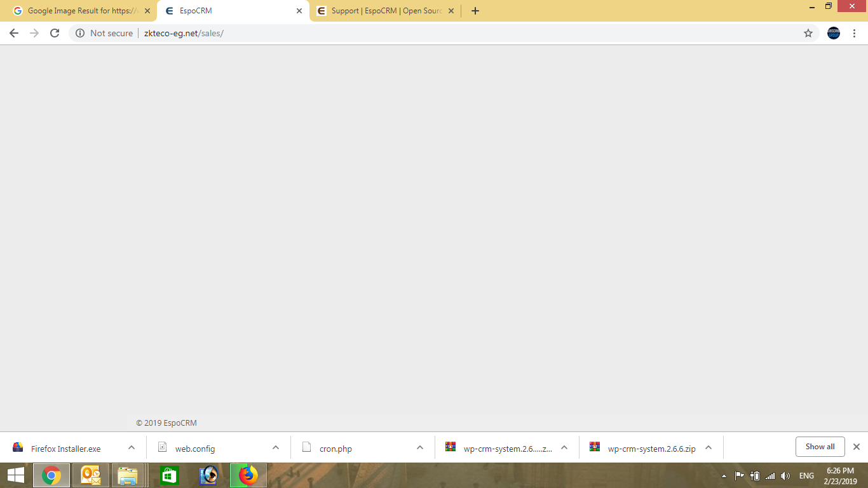Open a new browser tab
This screenshot has width=868, height=488.
click(x=475, y=11)
